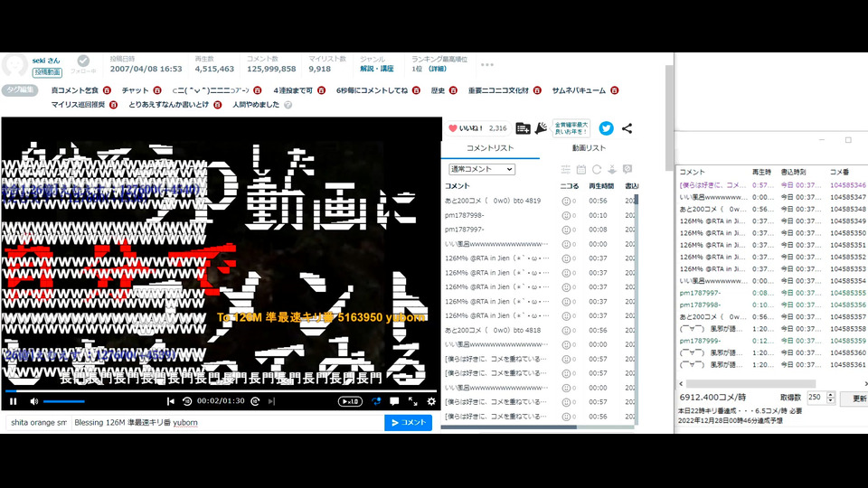Open the 6秒毎にコメントしてね tag
Viewport: 868px width, 488px height.
(x=372, y=90)
